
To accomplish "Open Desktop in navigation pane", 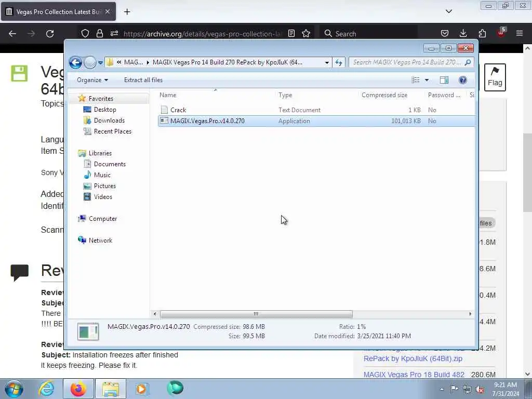I will (x=105, y=110).
